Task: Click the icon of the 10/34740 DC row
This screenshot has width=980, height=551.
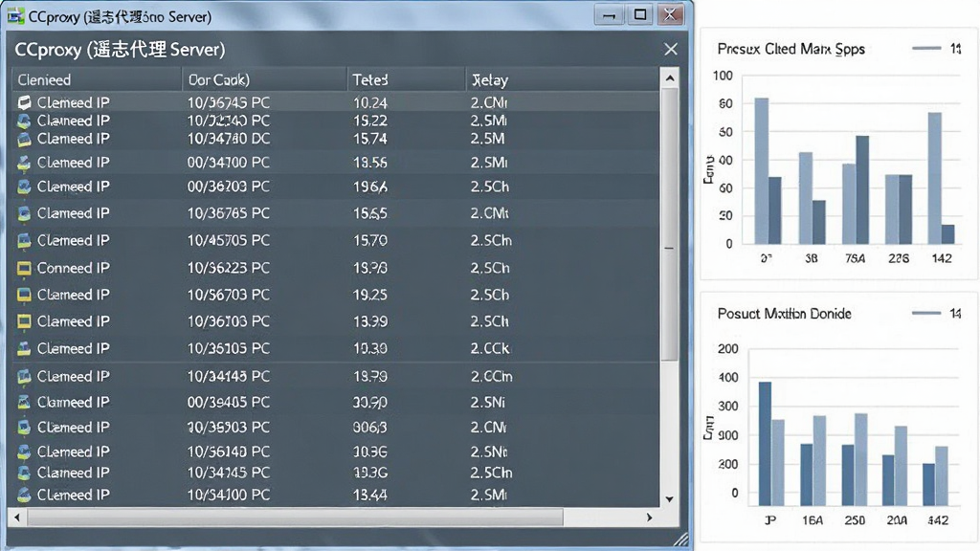Action: 24,139
